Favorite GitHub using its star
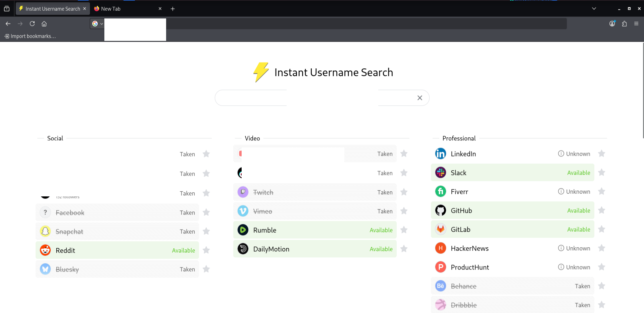644x313 pixels. coord(602,210)
